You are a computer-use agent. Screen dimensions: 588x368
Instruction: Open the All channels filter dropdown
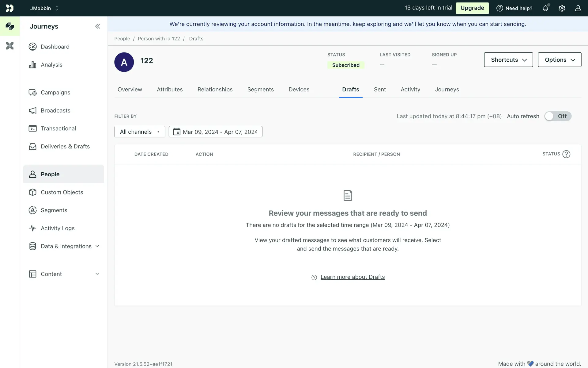140,132
